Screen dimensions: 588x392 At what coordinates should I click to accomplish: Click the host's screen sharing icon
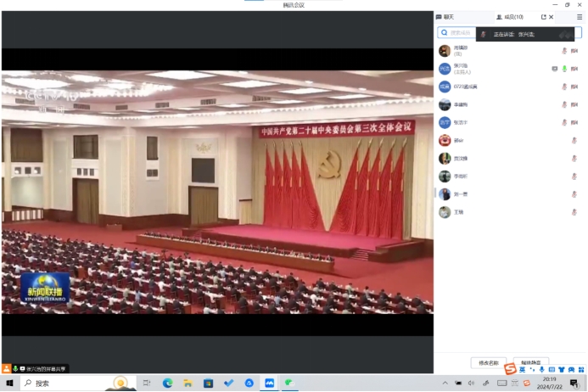point(554,69)
